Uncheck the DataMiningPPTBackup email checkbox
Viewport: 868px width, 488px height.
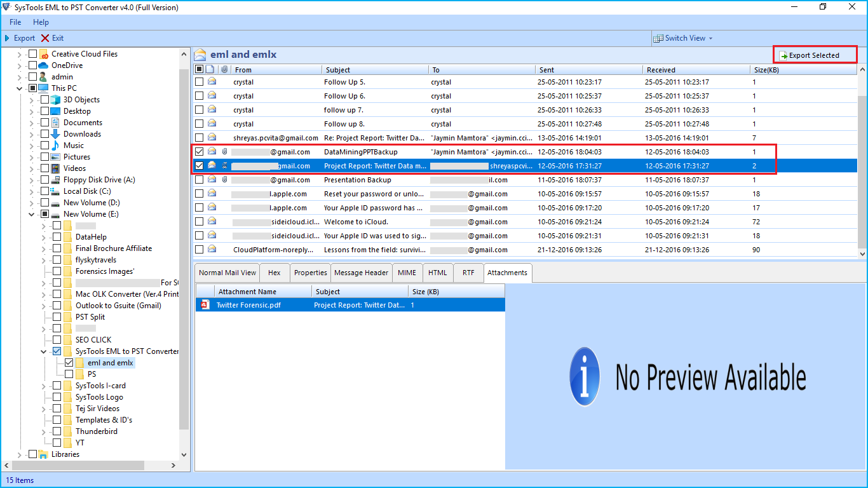[200, 152]
